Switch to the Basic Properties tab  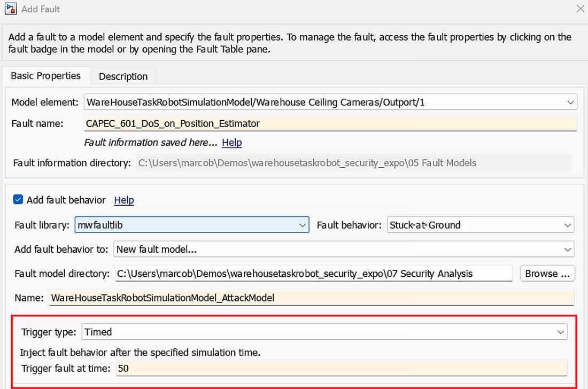45,76
